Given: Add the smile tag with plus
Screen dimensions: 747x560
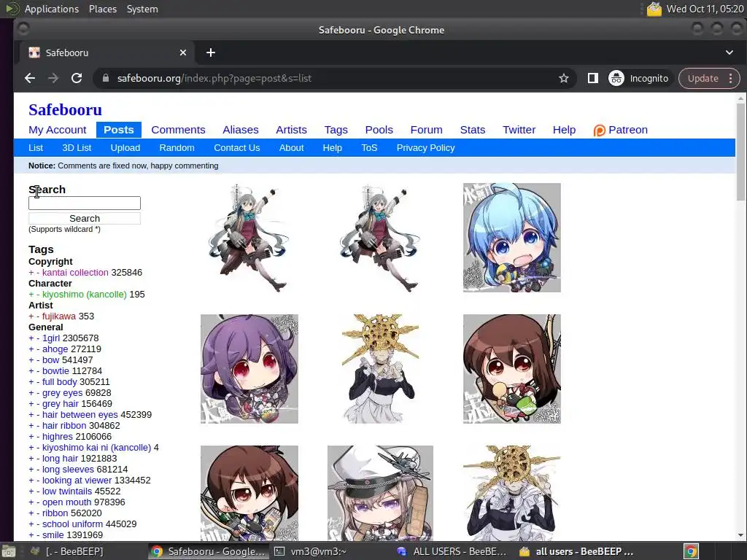Looking at the screenshot, I should click(x=31, y=535).
